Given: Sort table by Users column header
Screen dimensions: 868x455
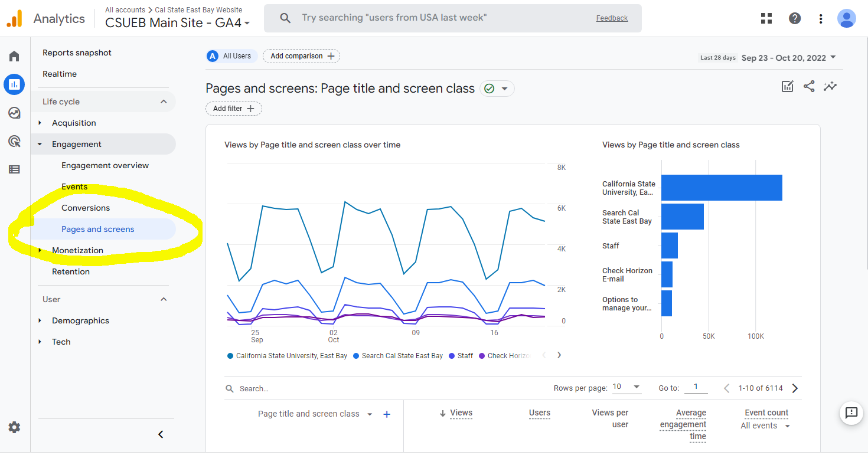Looking at the screenshot, I should click(540, 413).
